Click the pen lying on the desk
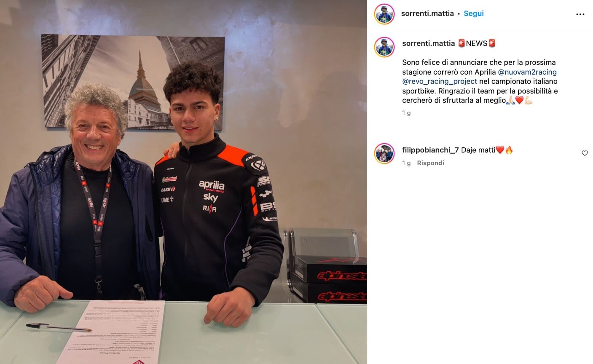The height and width of the screenshot is (364, 593). (59, 327)
